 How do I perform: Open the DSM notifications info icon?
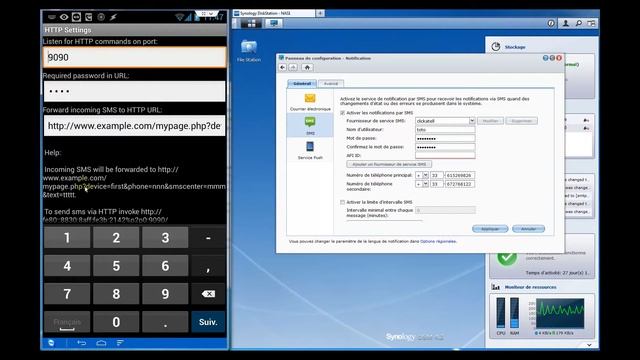pos(551,24)
